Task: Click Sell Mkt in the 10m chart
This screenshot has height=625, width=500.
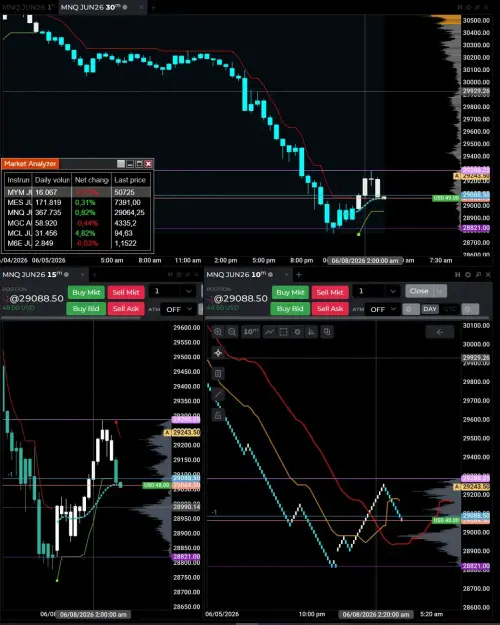Action: (330, 292)
